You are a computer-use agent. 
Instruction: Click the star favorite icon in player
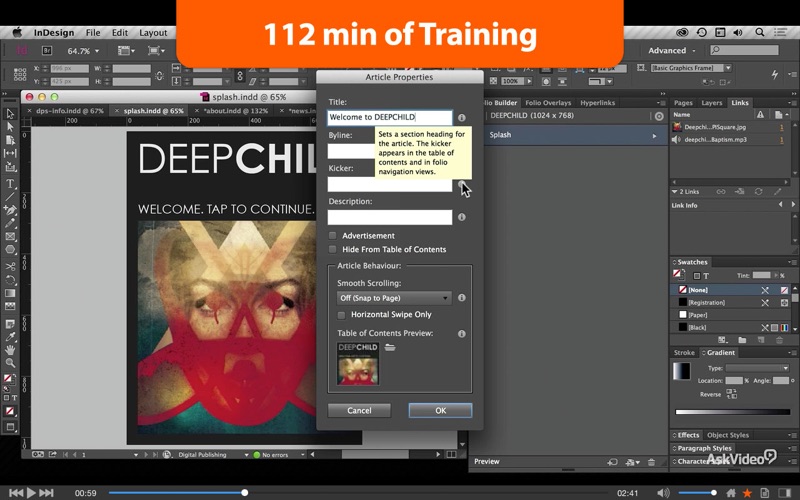(x=747, y=493)
